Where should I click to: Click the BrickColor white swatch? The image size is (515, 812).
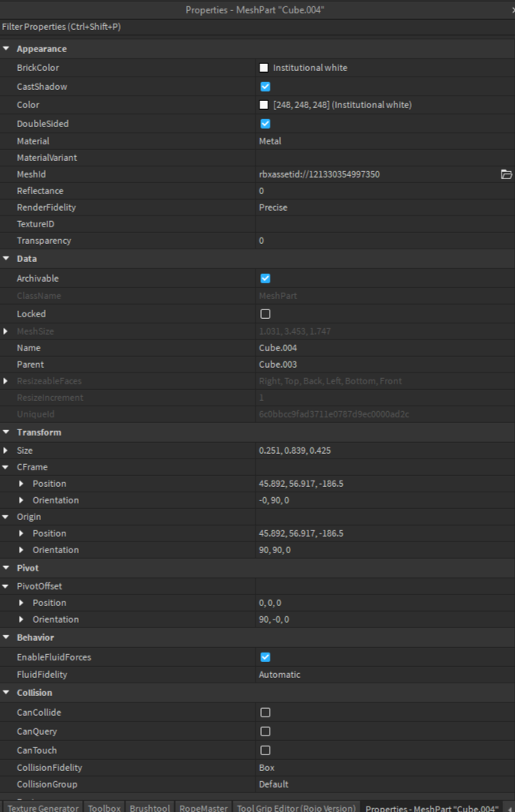coord(264,68)
